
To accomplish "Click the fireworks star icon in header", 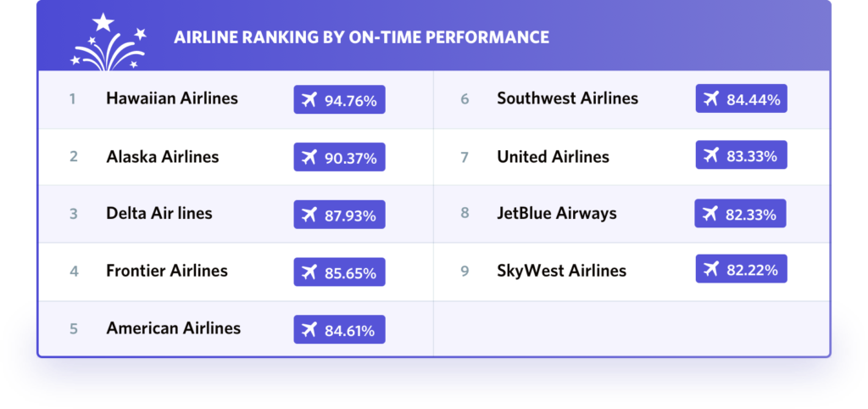I will 108,44.
